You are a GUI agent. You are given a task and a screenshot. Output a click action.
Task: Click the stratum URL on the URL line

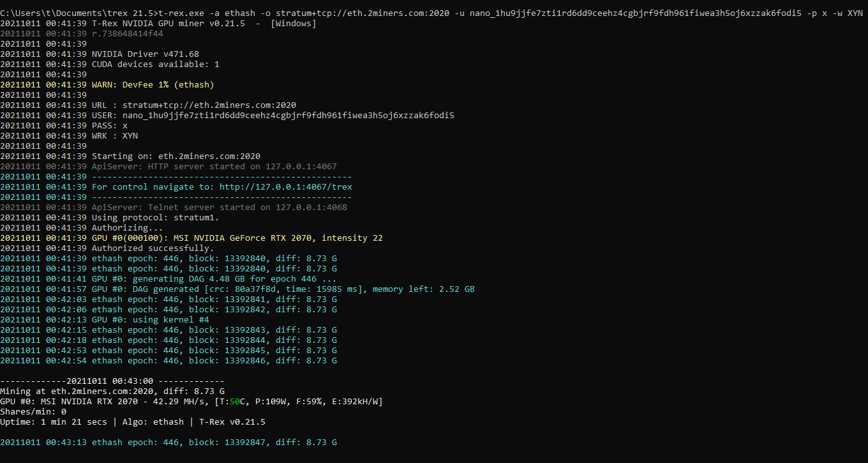[x=209, y=105]
